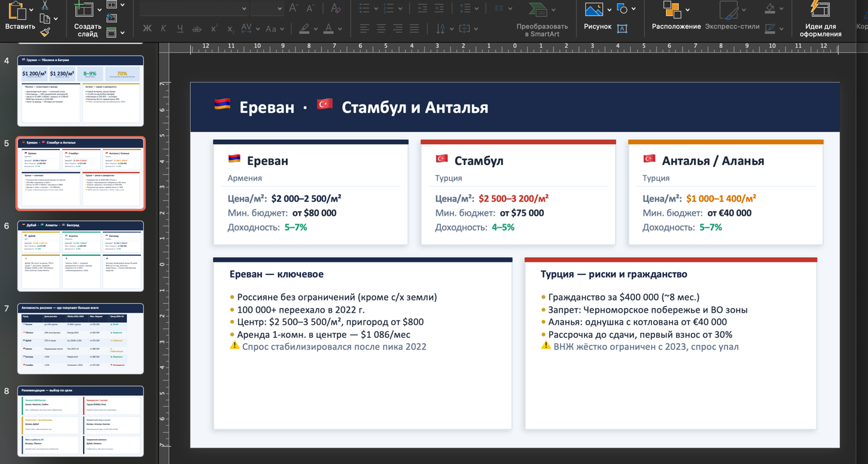868x464 pixels.
Task: Pick shape outline pen color
Action: (770, 28)
